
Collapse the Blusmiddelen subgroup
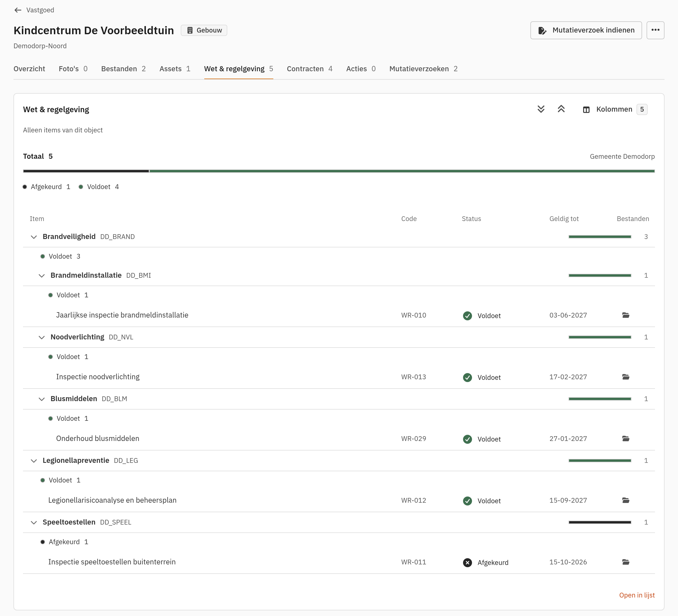(x=41, y=399)
